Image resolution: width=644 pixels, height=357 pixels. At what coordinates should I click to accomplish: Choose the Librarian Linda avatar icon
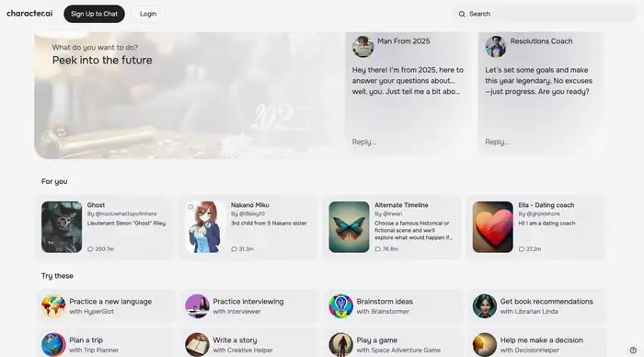click(485, 306)
